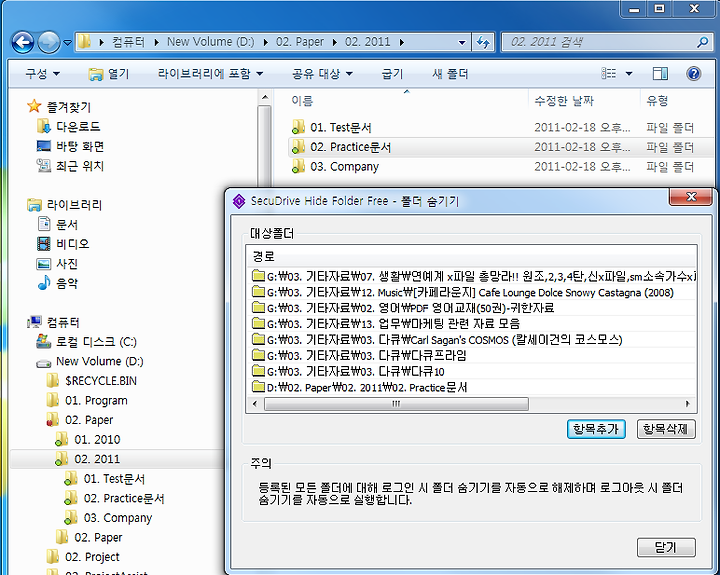
Task: Click the help question mark icon
Action: [693, 73]
